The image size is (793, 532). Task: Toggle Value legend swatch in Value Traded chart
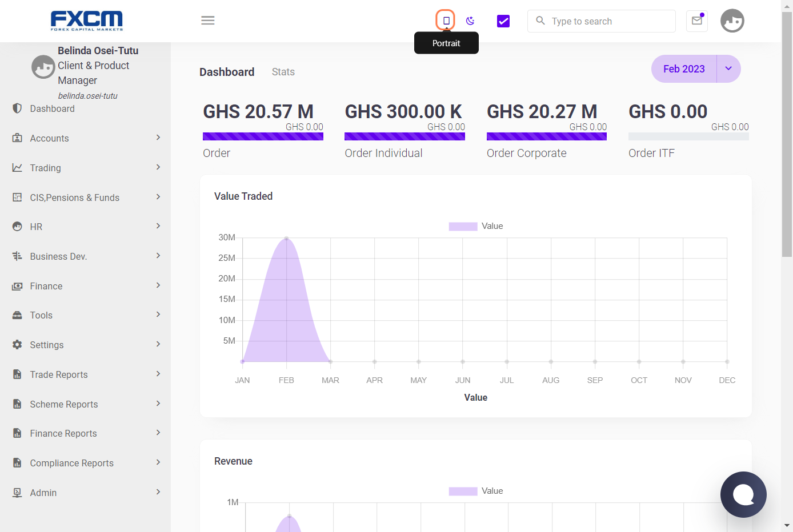[463, 227]
